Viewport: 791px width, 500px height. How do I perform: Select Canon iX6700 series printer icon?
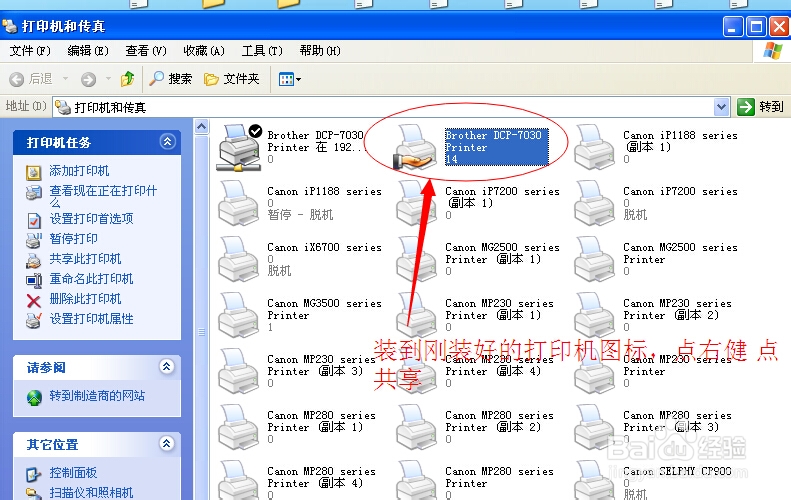[x=239, y=259]
